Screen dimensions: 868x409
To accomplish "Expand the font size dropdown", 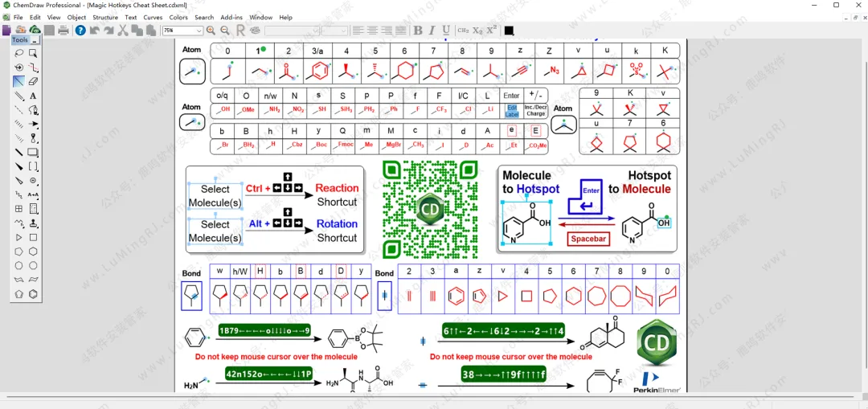I will click(x=344, y=31).
